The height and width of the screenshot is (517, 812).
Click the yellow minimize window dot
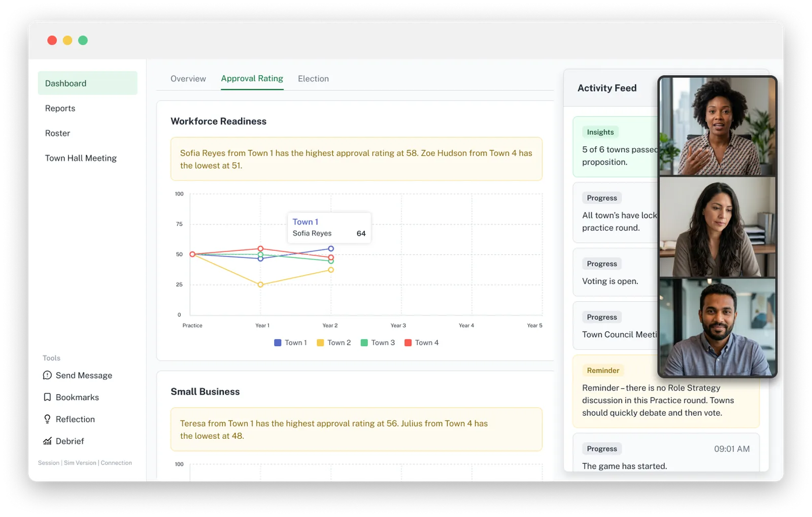[67, 40]
